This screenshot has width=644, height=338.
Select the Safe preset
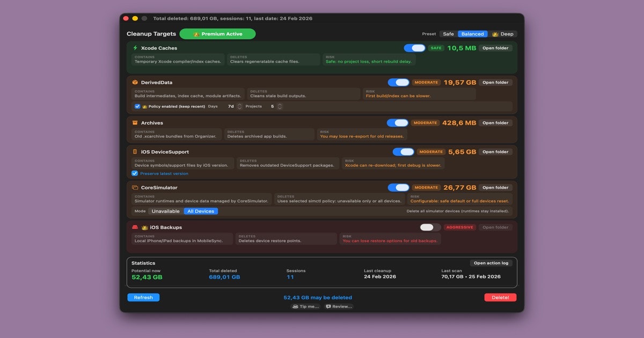tap(448, 33)
